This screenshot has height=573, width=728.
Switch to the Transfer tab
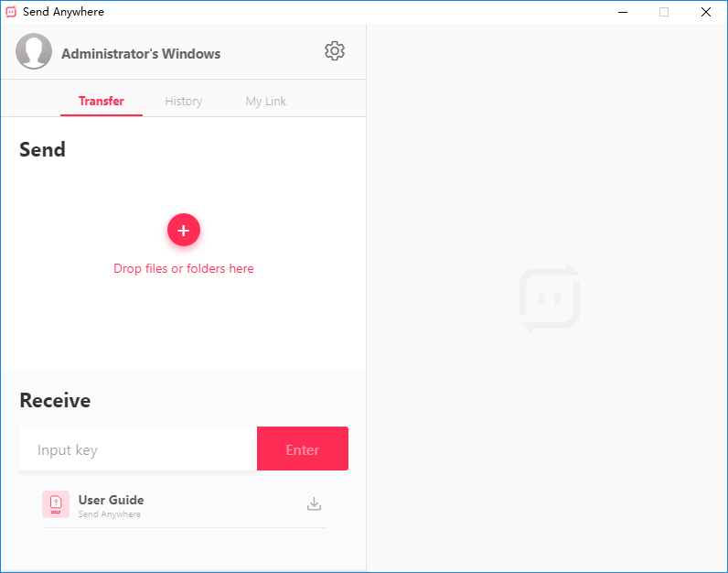(x=102, y=101)
